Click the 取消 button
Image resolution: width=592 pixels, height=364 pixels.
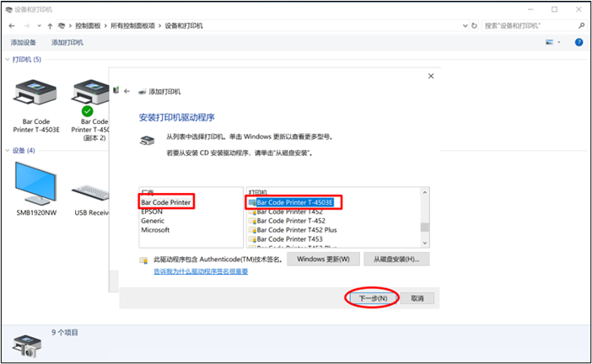[x=417, y=298]
